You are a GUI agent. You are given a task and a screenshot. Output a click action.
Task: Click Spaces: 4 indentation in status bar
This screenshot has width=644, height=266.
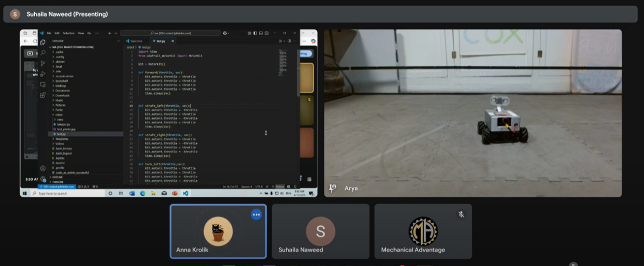pos(246,186)
